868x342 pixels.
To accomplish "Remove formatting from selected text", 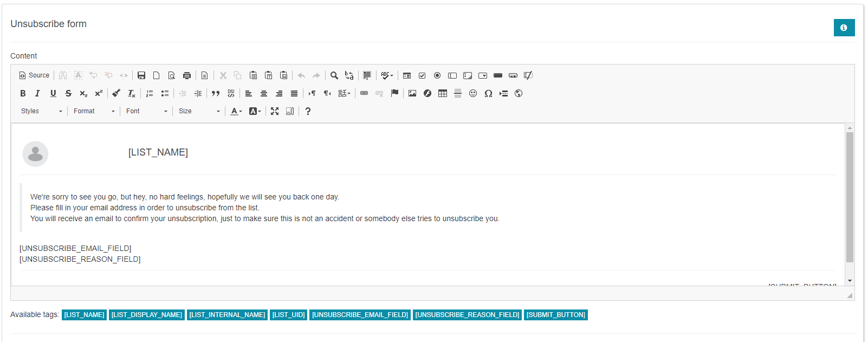I will click(x=131, y=93).
